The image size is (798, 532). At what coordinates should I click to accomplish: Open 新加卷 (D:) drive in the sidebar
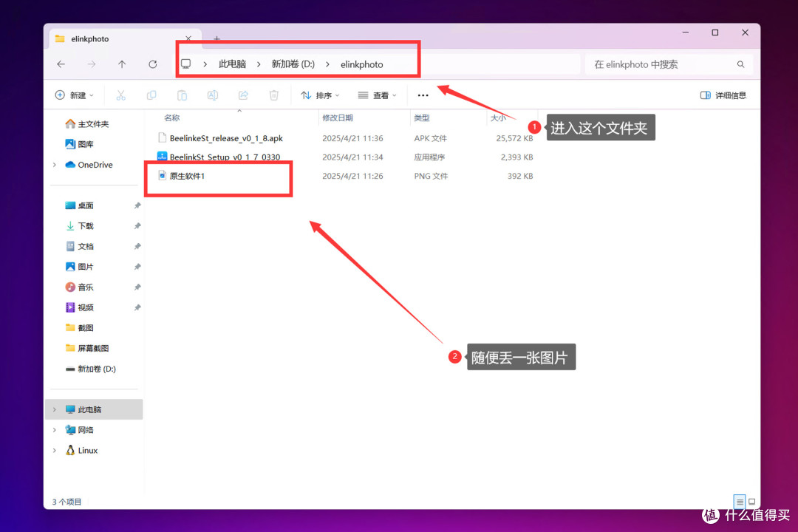(x=97, y=369)
